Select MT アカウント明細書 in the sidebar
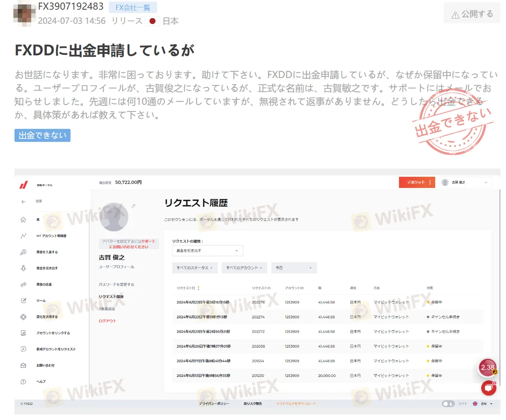This screenshot has width=506, height=420. [51, 236]
